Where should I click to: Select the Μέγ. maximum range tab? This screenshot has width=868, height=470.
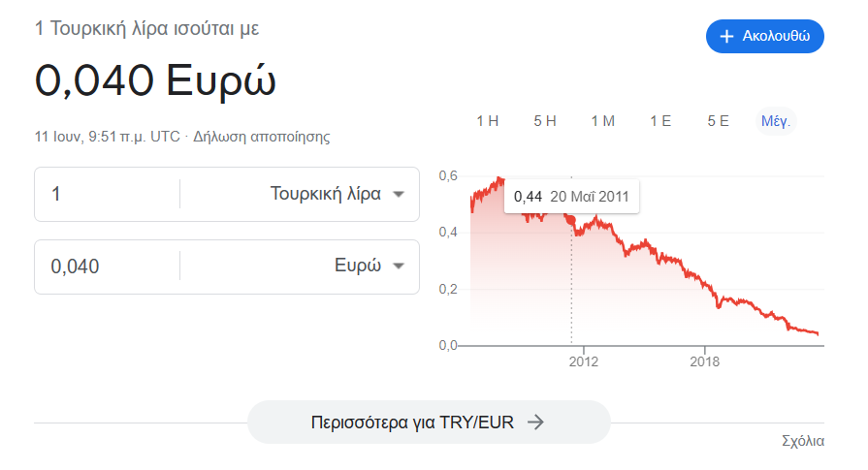tap(776, 121)
